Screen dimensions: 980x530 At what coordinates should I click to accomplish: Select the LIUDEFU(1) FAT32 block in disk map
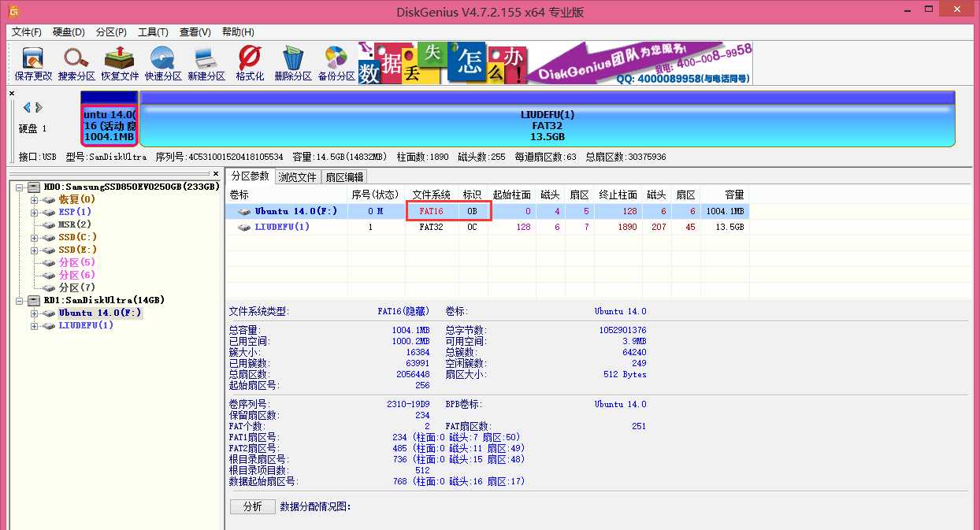(x=548, y=118)
